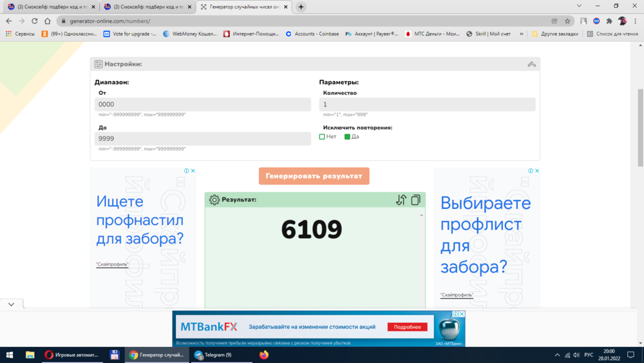
Task: Close the right ad banner
Action: pos(537,171)
